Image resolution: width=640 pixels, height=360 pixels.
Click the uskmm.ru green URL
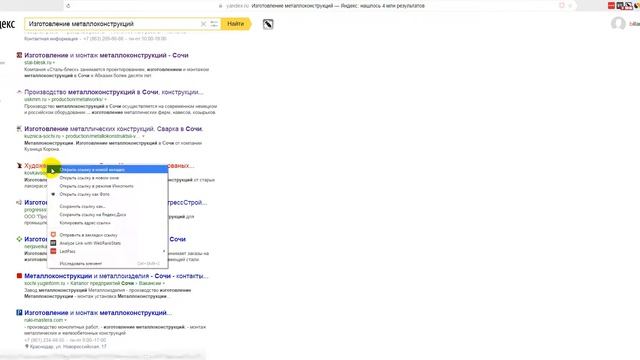tap(35, 99)
